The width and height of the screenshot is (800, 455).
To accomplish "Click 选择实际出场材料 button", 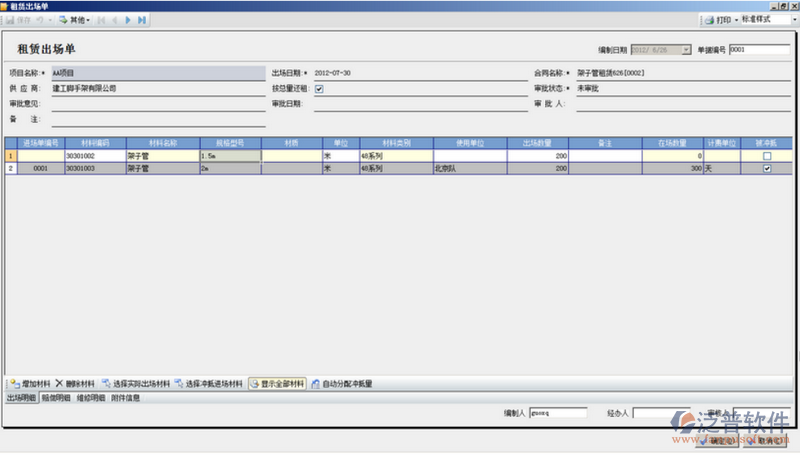I will pos(136,384).
